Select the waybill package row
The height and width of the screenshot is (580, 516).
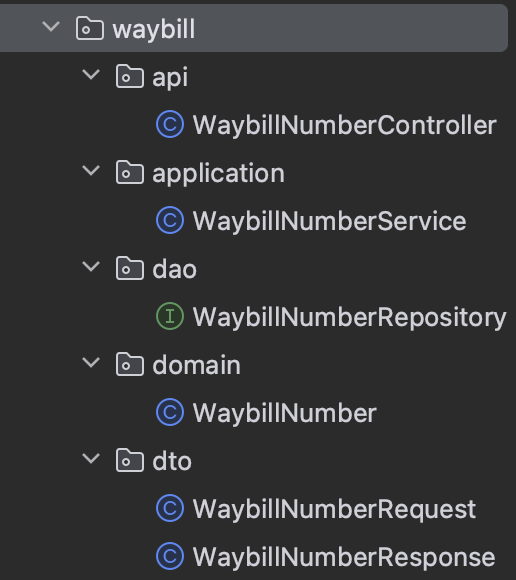point(254,28)
